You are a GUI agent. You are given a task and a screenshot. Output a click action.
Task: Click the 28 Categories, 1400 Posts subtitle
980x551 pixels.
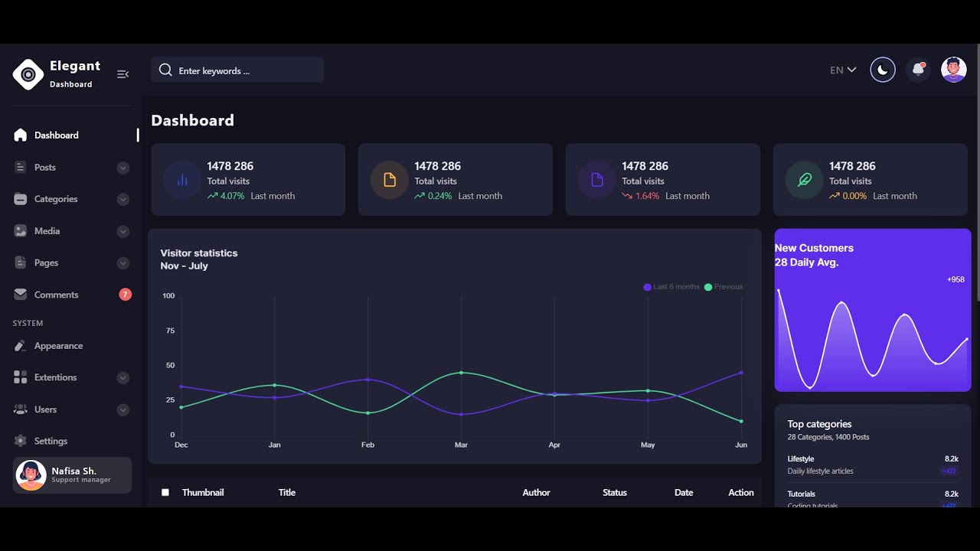tap(828, 437)
